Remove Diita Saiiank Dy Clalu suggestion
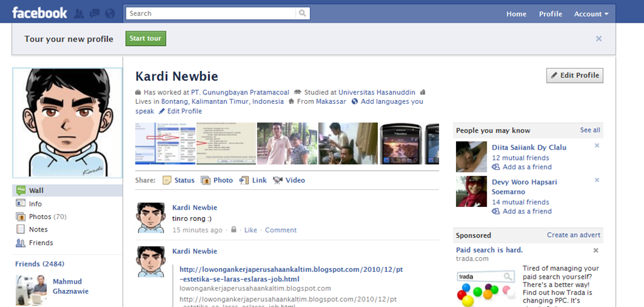 (597, 145)
